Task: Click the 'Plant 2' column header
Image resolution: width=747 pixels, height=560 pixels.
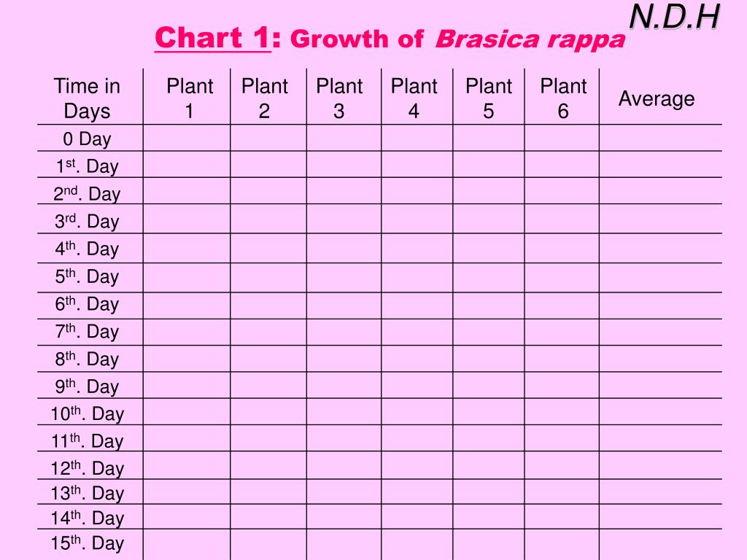Action: click(x=264, y=98)
